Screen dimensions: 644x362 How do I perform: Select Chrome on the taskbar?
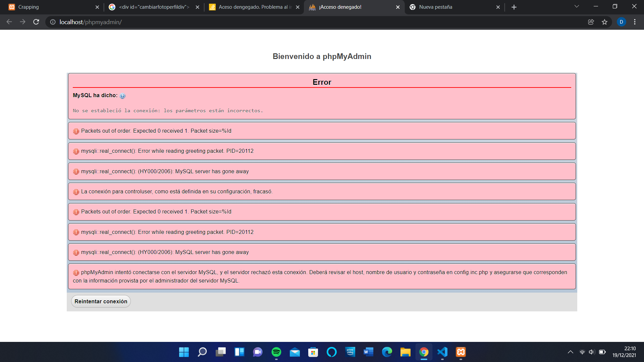(x=424, y=352)
